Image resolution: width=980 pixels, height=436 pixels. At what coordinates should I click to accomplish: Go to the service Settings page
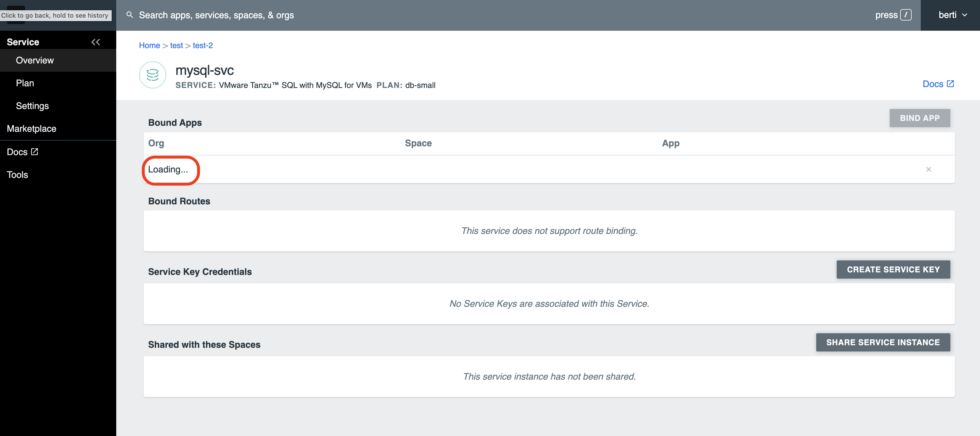[x=32, y=106]
